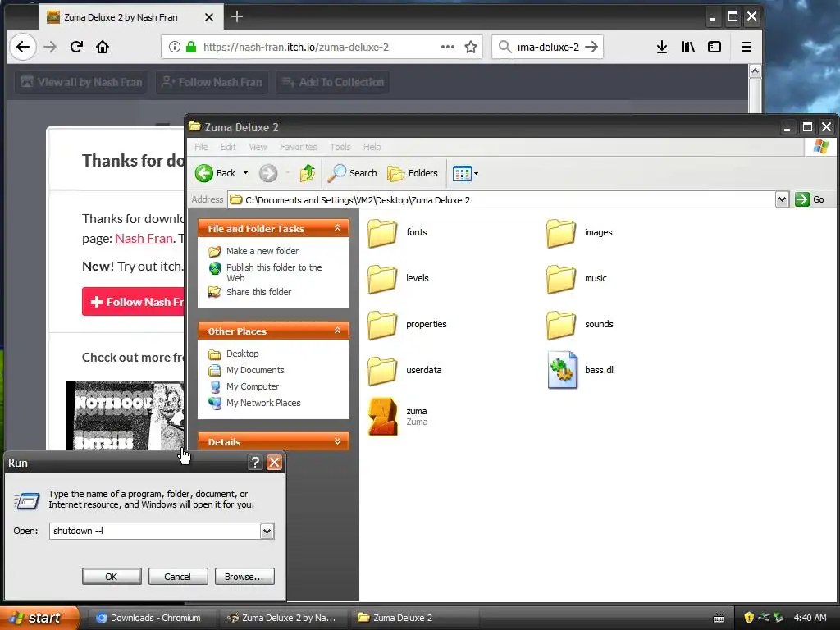Toggle the Folders pane in Explorer
Screen dimensions: 840x630
[x=413, y=173]
